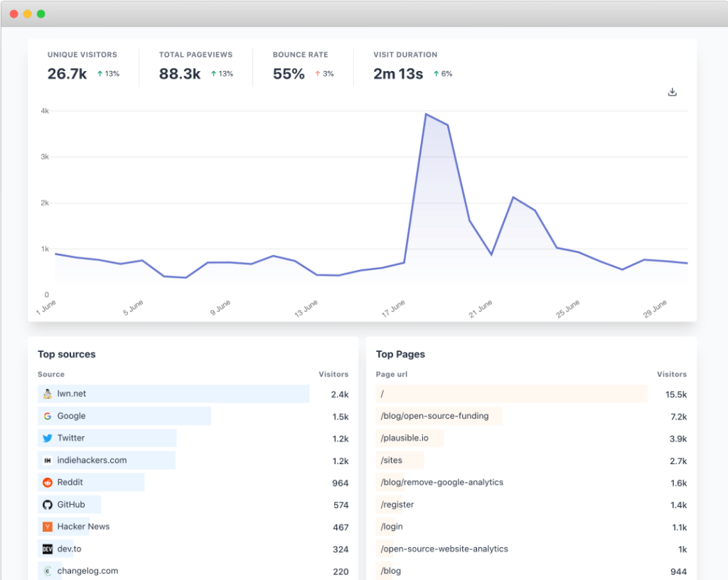Click the changelog.com source icon
The image size is (728, 580).
pos(48,571)
